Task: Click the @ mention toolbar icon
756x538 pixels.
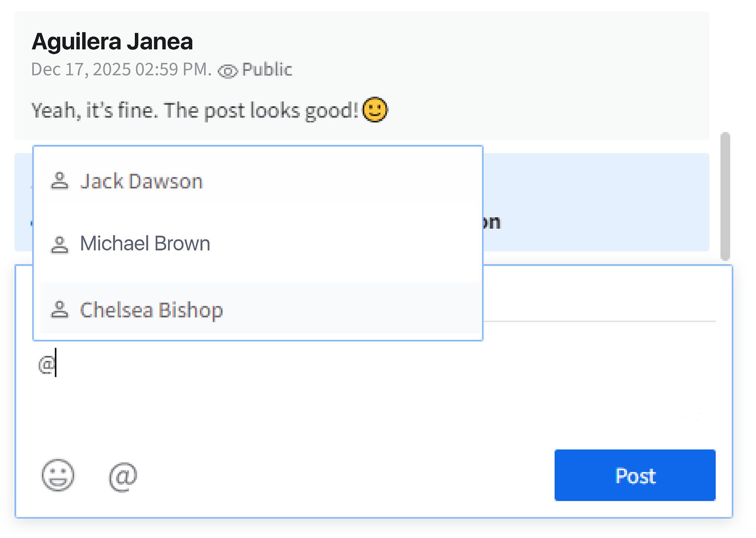Action: coord(123,477)
